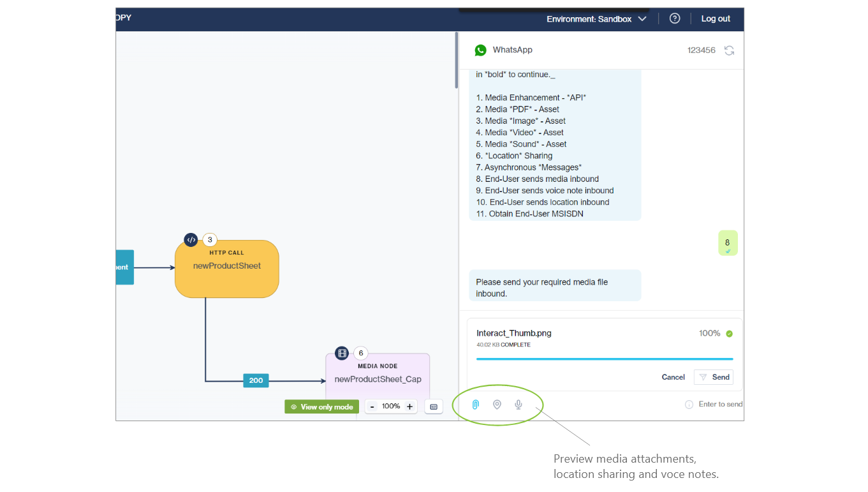
Task: Zoom in with the plus button
Action: pos(409,406)
